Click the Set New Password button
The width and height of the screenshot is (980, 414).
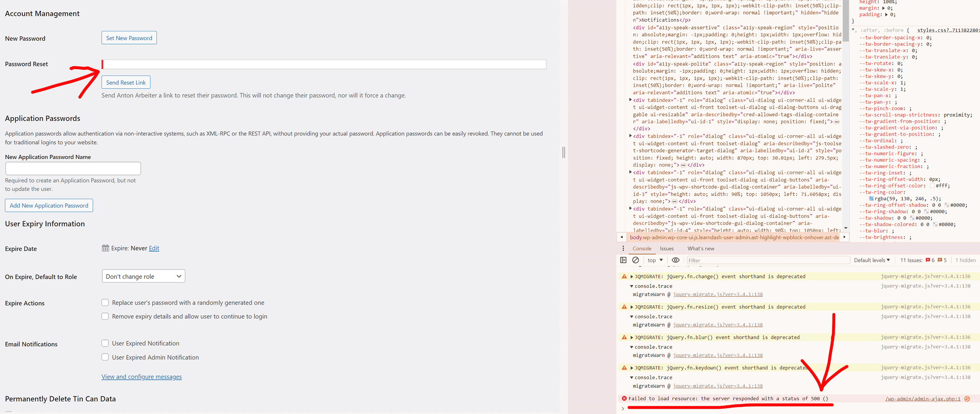129,38
